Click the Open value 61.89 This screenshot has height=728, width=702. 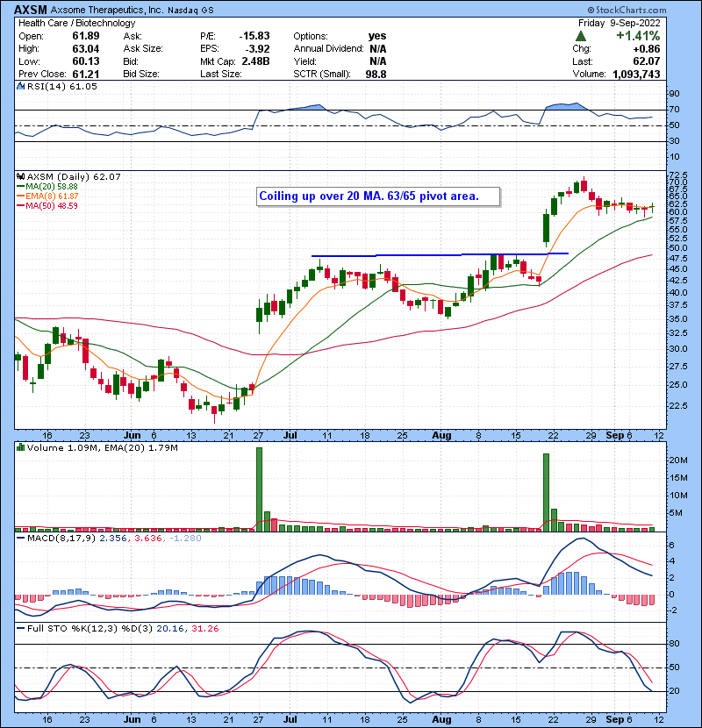(x=85, y=36)
